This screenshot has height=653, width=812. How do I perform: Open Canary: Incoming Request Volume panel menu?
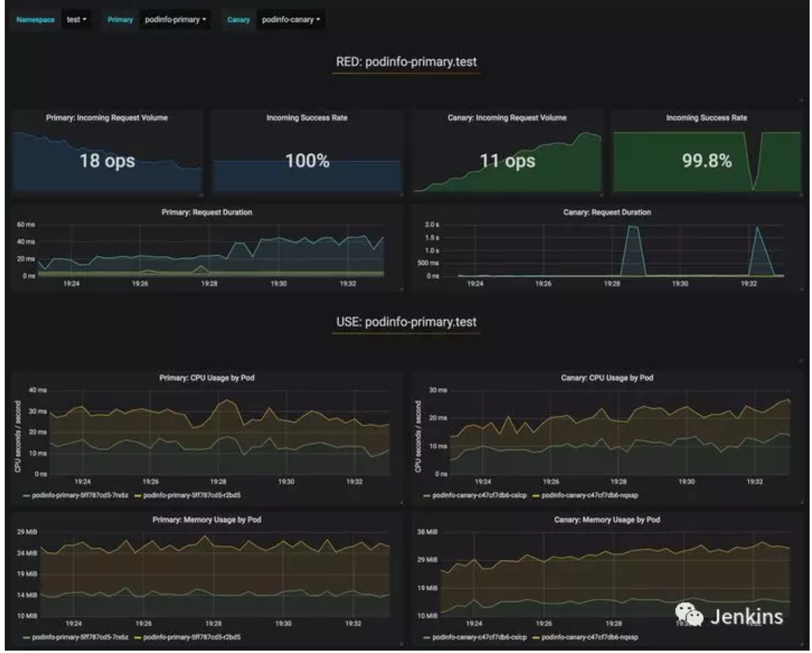pos(507,118)
